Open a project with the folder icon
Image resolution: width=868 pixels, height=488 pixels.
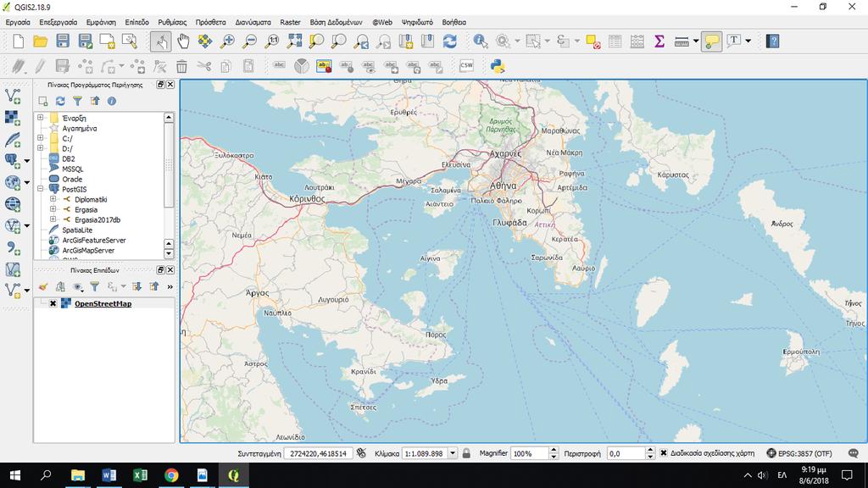click(41, 42)
